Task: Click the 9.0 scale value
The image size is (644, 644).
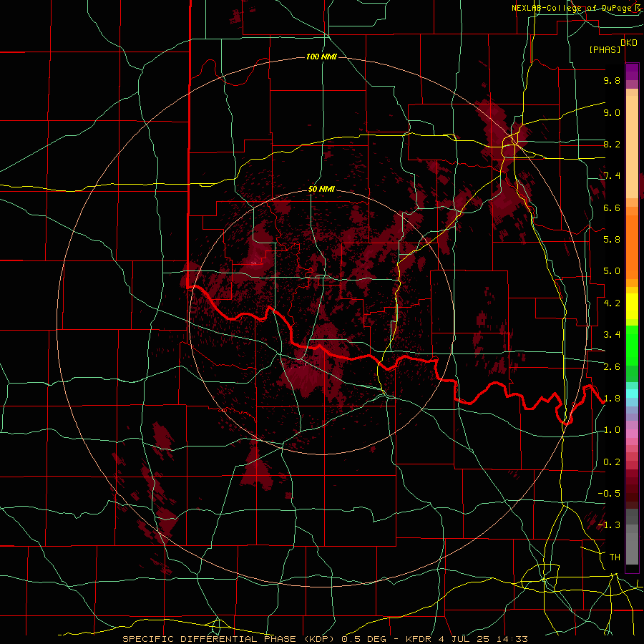Action: click(x=612, y=112)
